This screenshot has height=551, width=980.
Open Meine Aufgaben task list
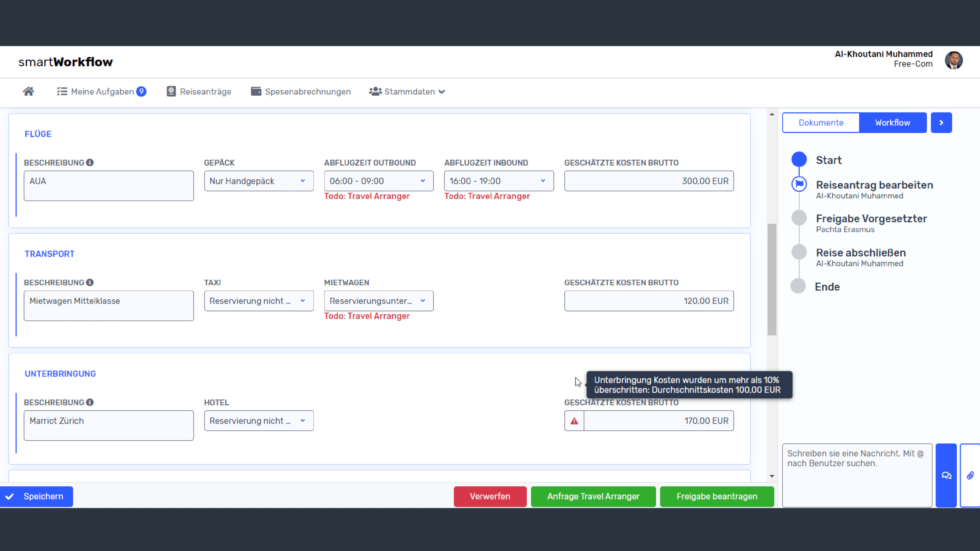pos(101,91)
